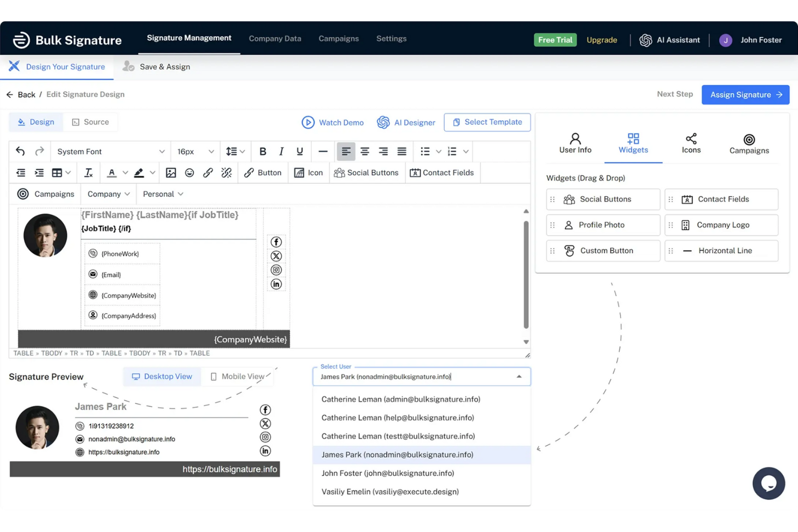Open Campaigns in the top navigation

tap(339, 39)
